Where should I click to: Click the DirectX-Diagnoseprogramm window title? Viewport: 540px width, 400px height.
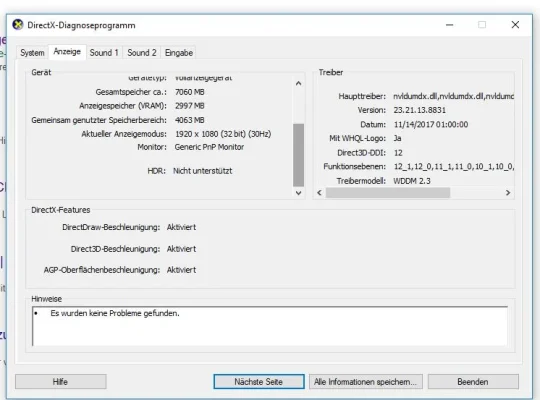coord(81,25)
